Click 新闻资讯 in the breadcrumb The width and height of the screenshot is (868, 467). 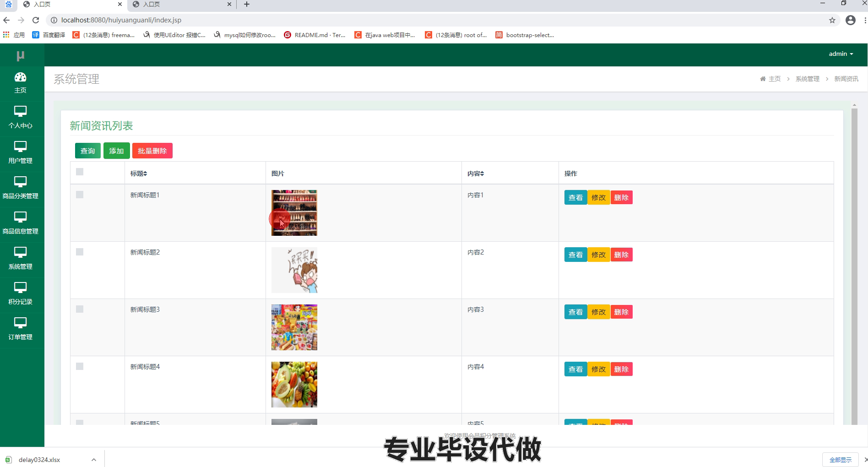point(846,79)
